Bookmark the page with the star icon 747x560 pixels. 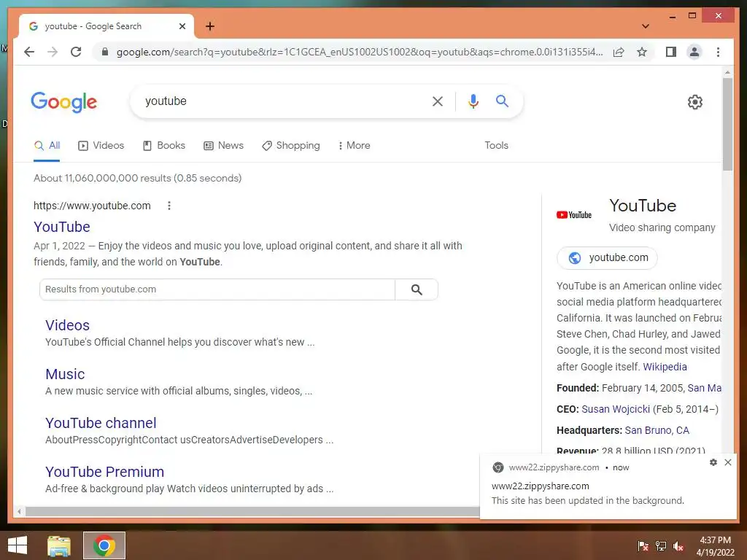[642, 52]
